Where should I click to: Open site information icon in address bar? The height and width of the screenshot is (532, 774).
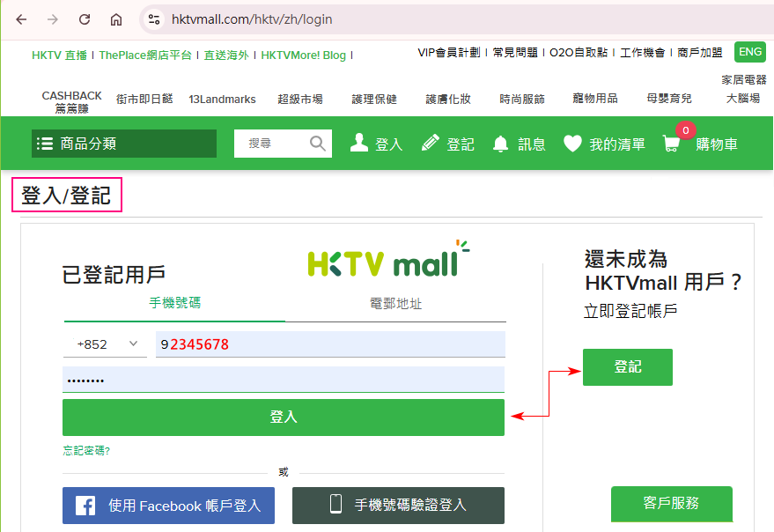154,19
